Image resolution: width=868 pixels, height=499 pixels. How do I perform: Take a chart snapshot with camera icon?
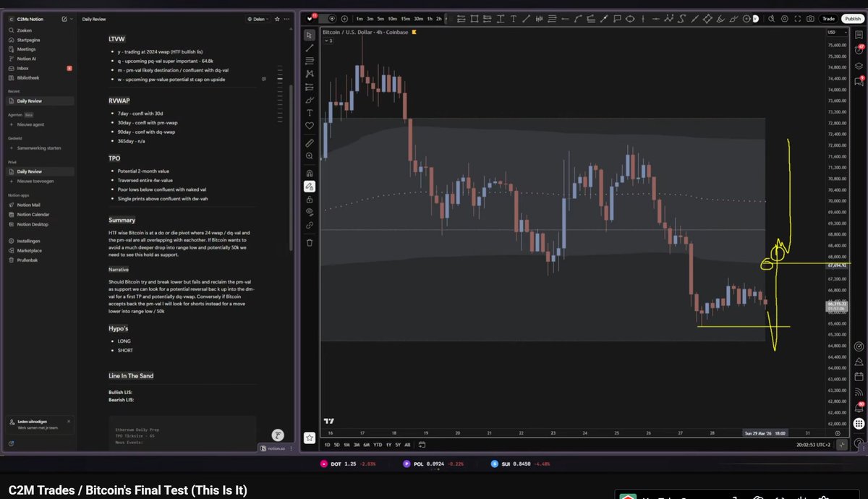pos(810,19)
